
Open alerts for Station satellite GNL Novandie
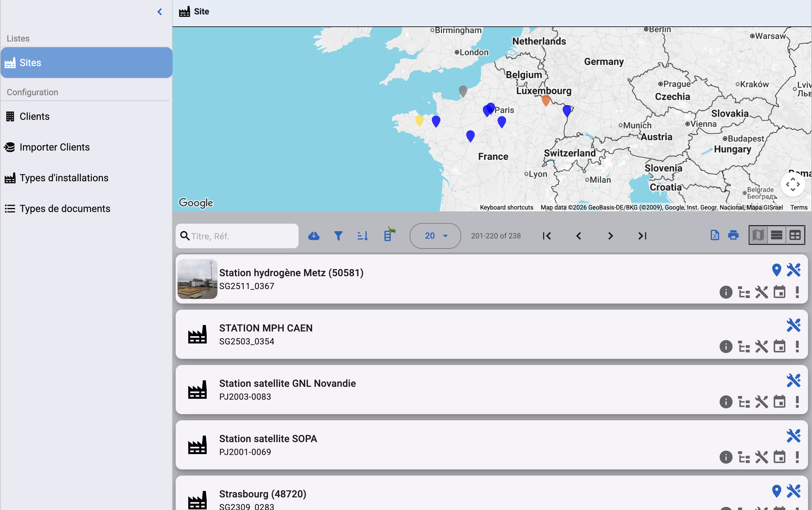click(x=797, y=402)
